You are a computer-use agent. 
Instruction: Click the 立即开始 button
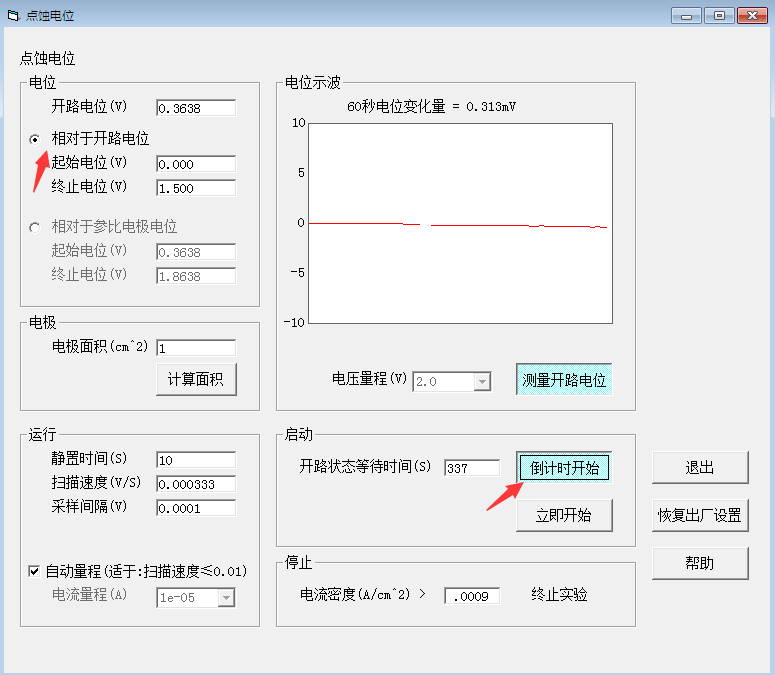pyautogui.click(x=563, y=515)
